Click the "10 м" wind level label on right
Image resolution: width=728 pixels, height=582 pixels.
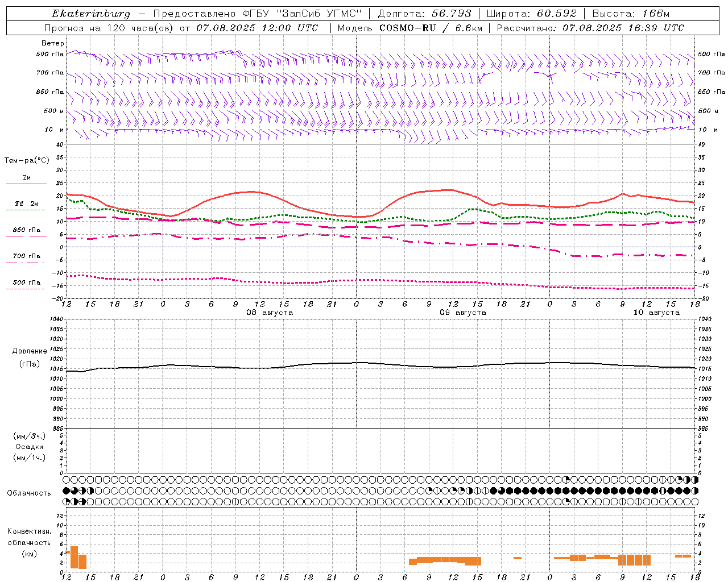point(708,130)
